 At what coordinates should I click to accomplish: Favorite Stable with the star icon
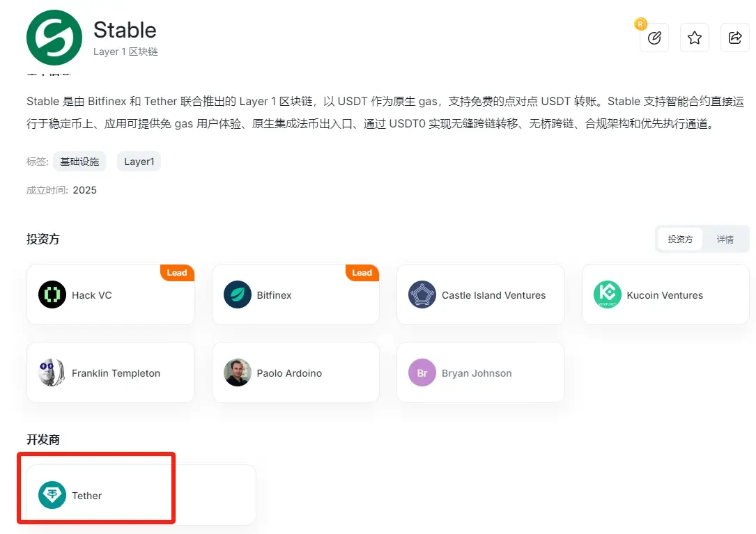(x=694, y=38)
